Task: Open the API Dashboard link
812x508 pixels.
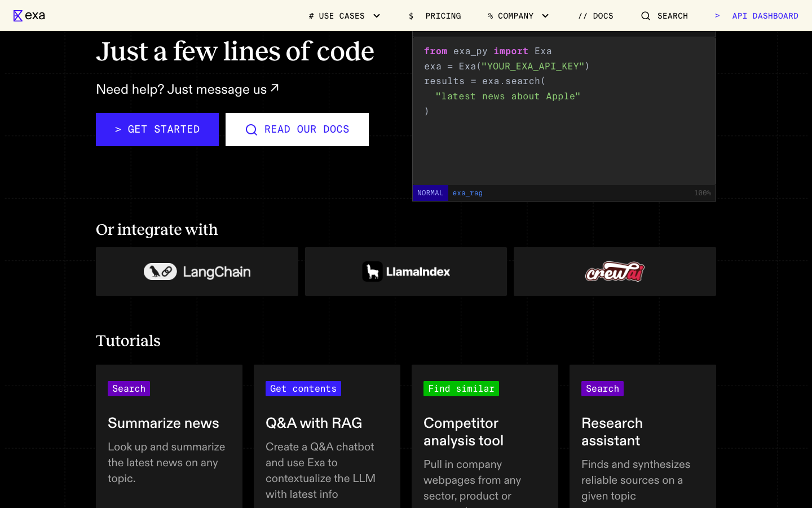Action: [765, 16]
